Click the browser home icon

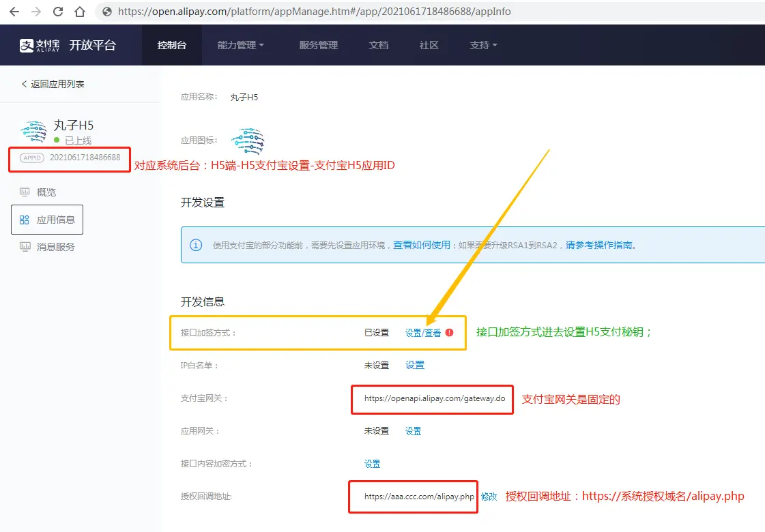pyautogui.click(x=80, y=12)
